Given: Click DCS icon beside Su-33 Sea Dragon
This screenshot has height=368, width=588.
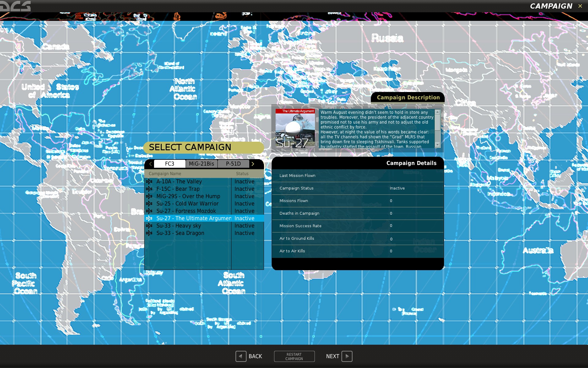Looking at the screenshot, I should [149, 233].
